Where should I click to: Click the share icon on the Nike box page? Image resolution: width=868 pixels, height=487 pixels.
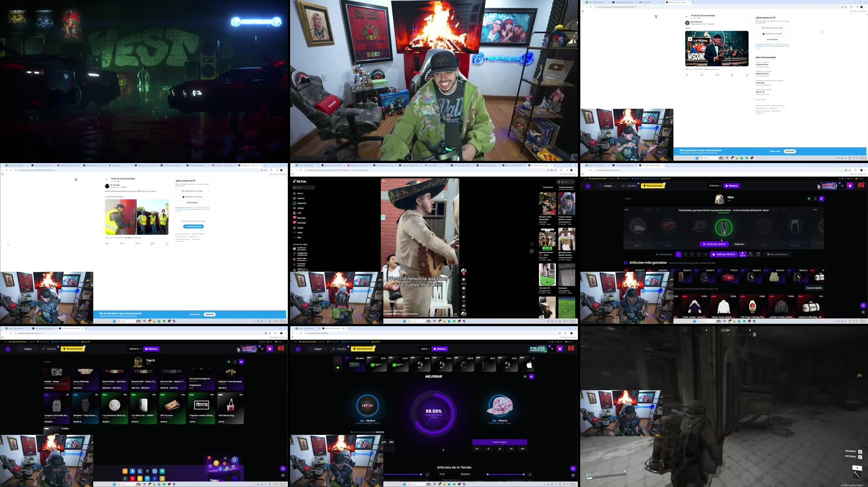(x=815, y=198)
